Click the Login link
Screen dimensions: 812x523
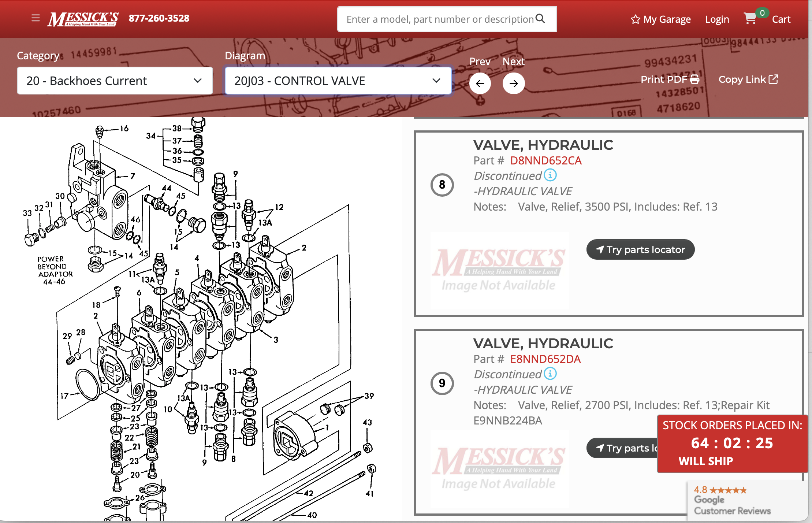tap(717, 19)
